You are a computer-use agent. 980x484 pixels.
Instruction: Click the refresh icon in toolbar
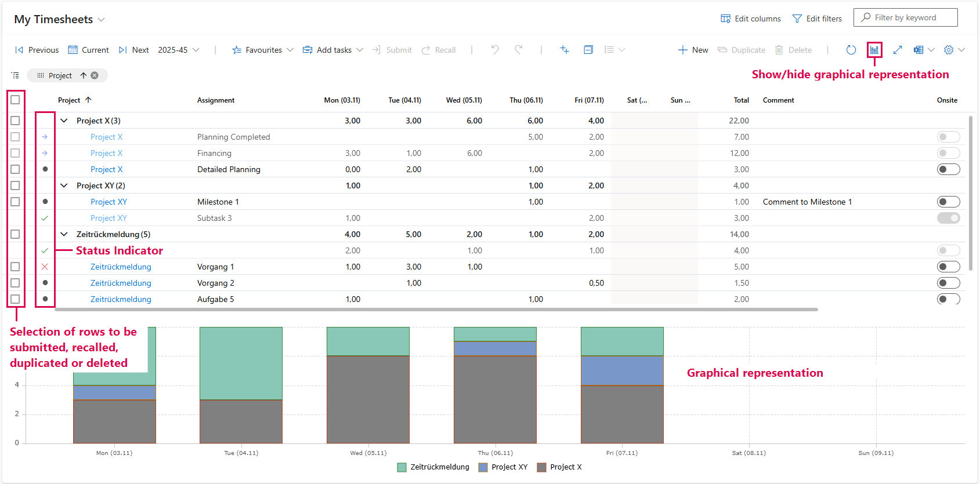click(851, 50)
